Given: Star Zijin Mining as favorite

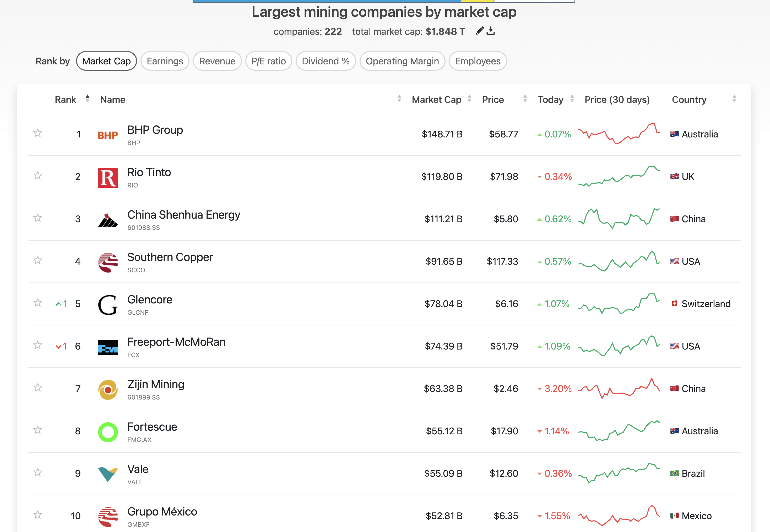Looking at the screenshot, I should (x=38, y=388).
